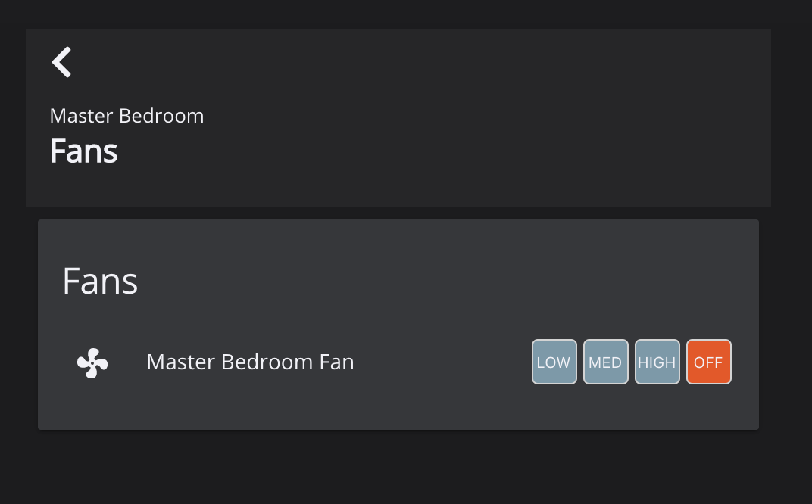Image resolution: width=812 pixels, height=504 pixels.
Task: Select the Master Bedroom Fan row name
Action: (250, 362)
